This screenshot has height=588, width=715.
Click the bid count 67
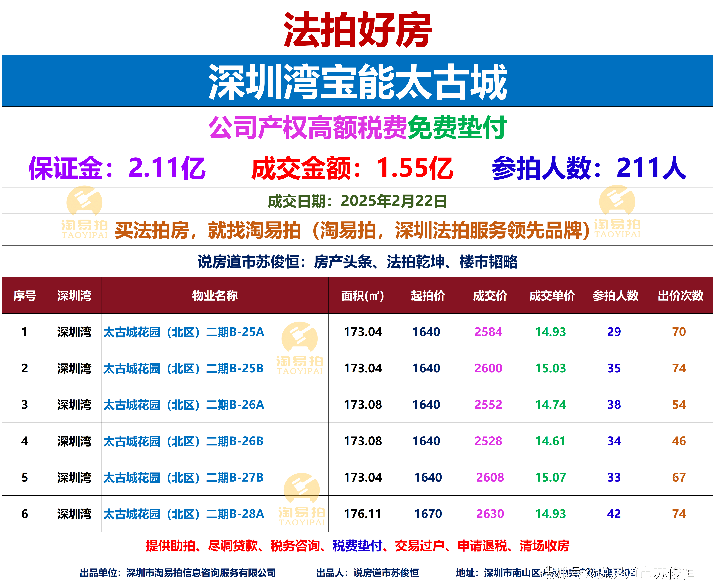[679, 478]
